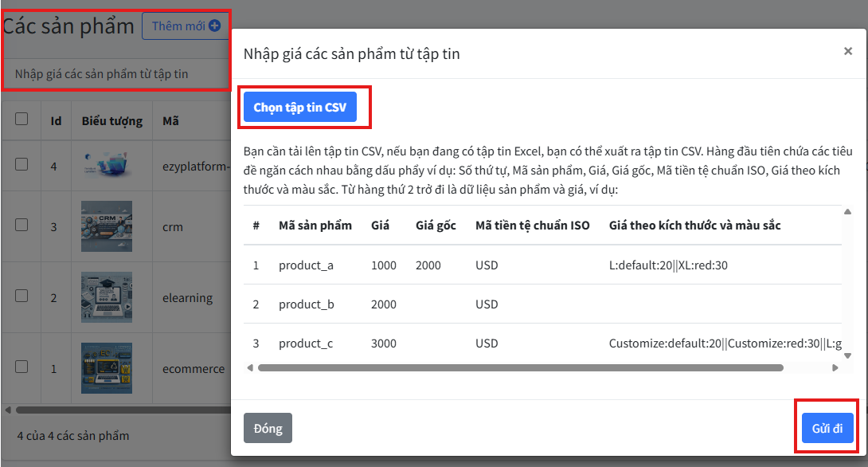Click the example table horizontal scrollbar
This screenshot has height=467, width=868.
coord(520,368)
